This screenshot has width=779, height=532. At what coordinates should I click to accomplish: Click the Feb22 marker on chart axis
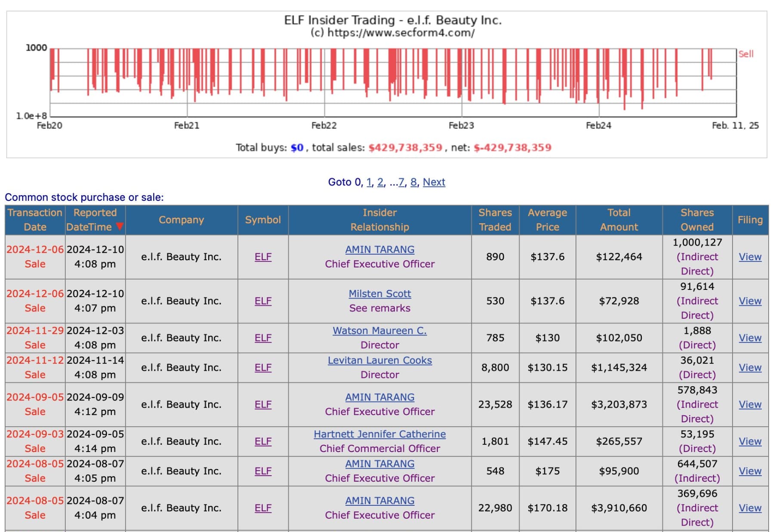[x=324, y=125]
